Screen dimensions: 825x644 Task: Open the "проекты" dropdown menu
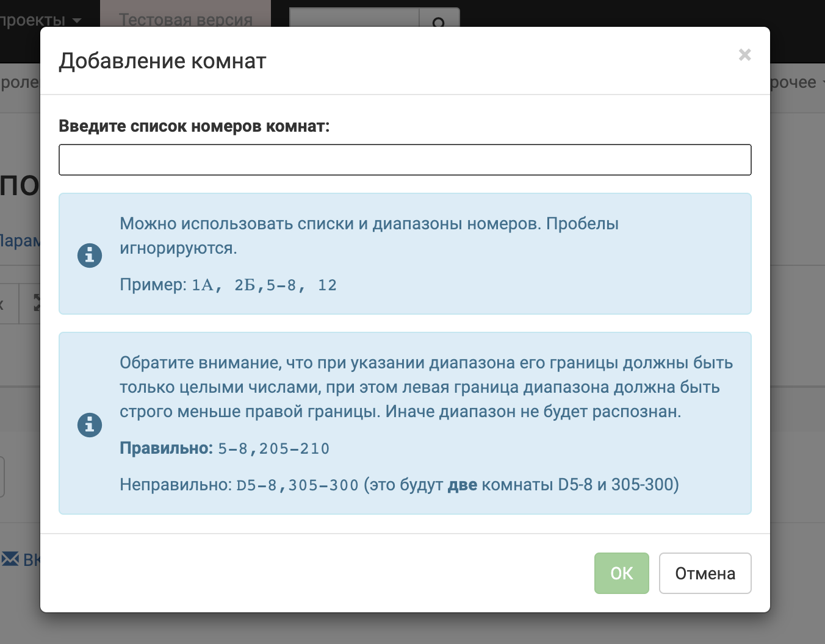point(37,20)
